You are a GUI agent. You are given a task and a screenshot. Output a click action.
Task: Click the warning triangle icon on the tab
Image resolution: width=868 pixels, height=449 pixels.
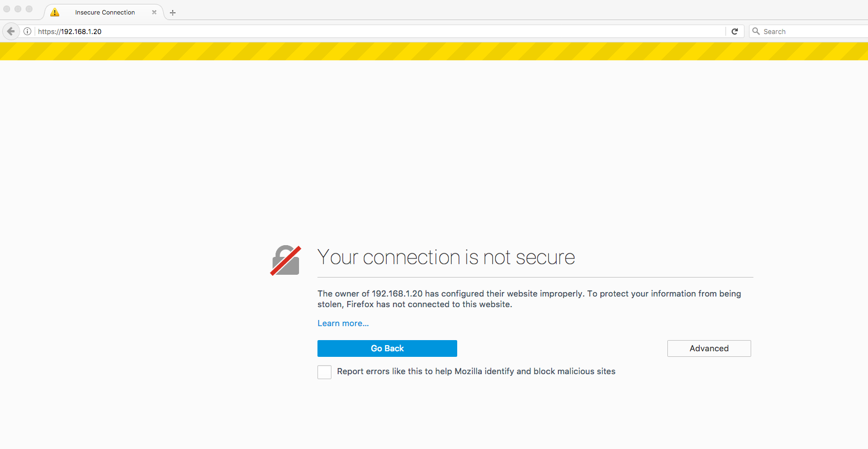[x=55, y=12]
